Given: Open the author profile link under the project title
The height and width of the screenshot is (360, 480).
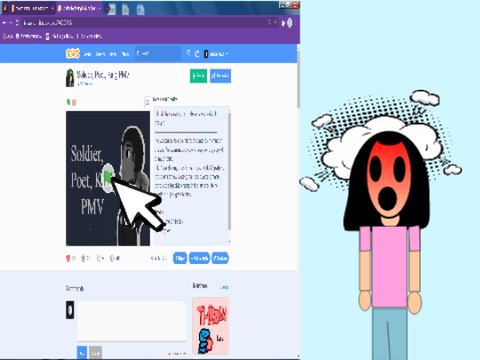Looking at the screenshot, I should coord(85,84).
